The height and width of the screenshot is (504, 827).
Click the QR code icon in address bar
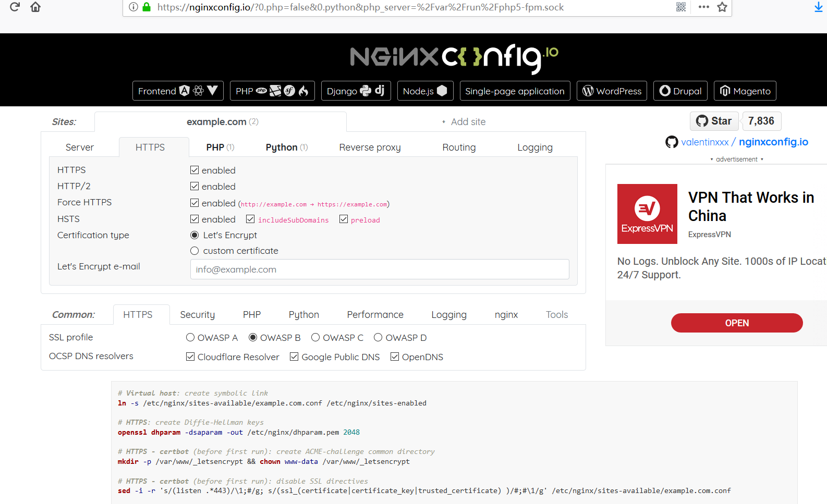coord(681,7)
